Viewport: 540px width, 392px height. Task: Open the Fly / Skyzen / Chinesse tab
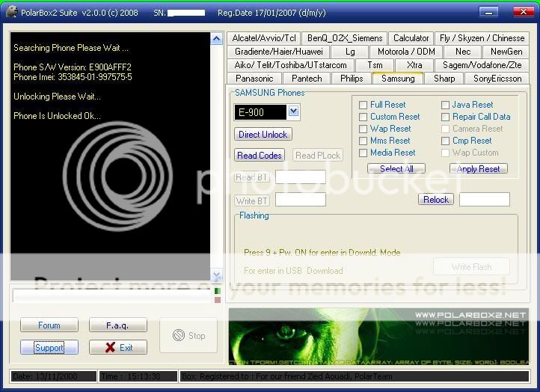coord(482,38)
